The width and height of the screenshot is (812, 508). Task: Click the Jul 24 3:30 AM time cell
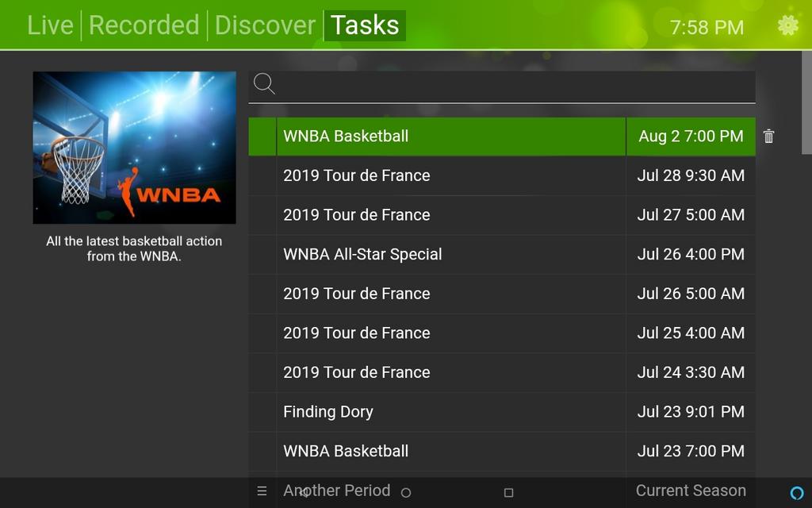tap(691, 373)
